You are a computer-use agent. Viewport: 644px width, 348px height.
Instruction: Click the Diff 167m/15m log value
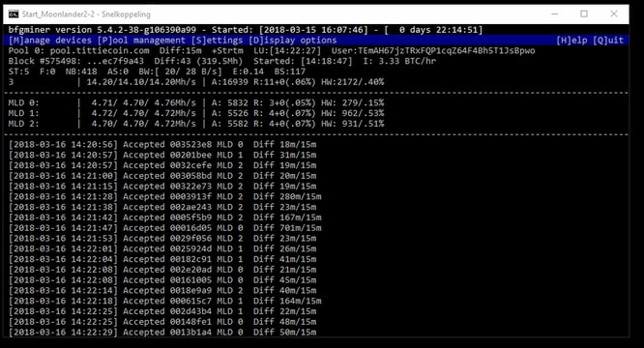tap(287, 217)
